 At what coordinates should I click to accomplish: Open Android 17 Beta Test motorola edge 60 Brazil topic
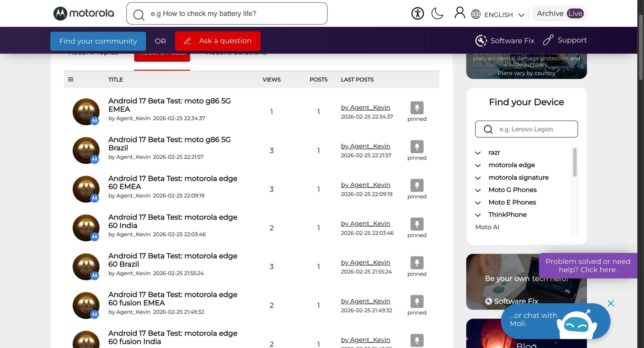[x=173, y=260]
